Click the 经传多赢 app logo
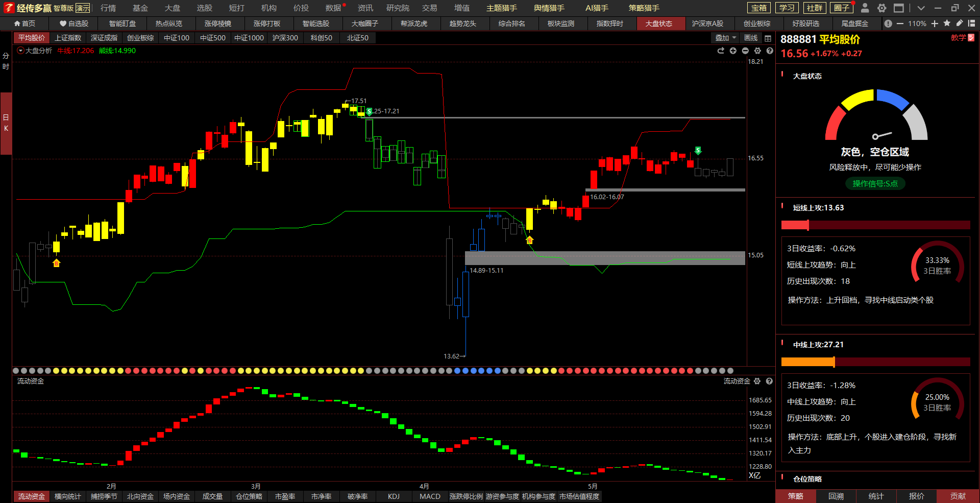The height and width of the screenshot is (503, 980). 9,8
